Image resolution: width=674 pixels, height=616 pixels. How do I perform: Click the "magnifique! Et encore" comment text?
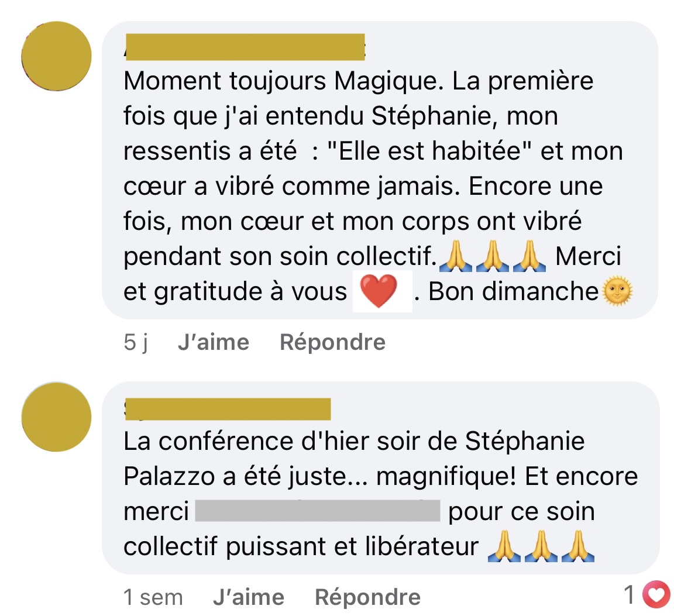tap(507, 476)
